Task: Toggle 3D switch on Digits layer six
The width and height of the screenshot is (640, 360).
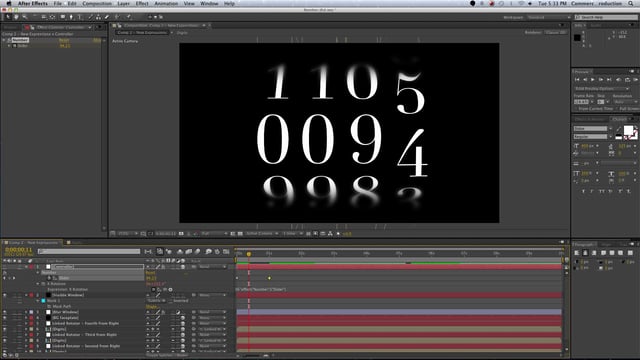Action: pyautogui.click(x=183, y=329)
